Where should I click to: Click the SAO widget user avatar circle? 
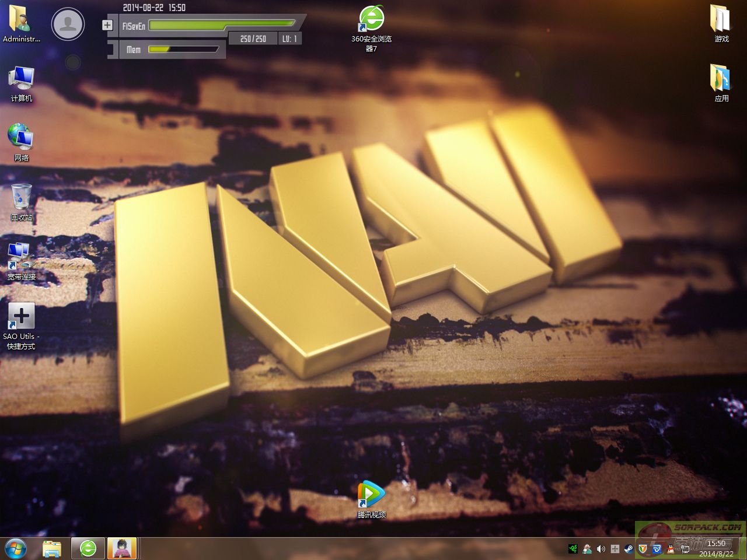click(68, 24)
